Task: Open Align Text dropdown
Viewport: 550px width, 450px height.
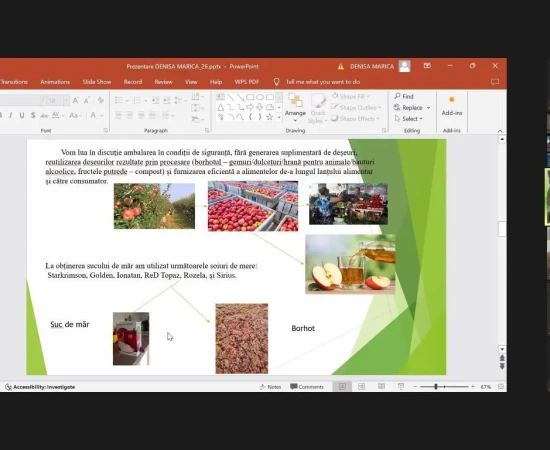Action: coord(197,108)
